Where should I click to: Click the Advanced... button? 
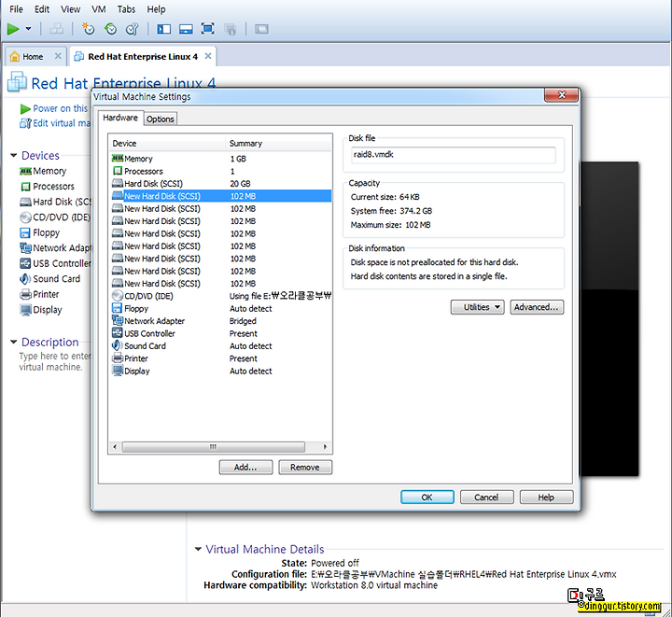[537, 307]
